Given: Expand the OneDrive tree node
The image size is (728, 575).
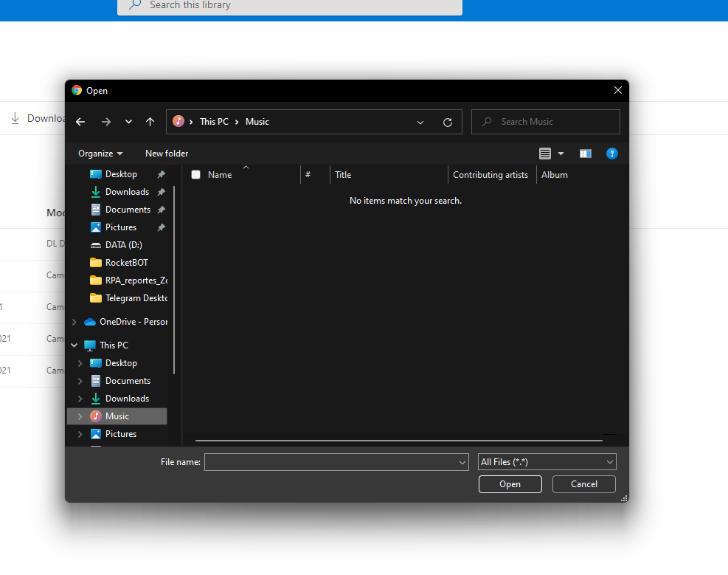Looking at the screenshot, I should tap(74, 322).
